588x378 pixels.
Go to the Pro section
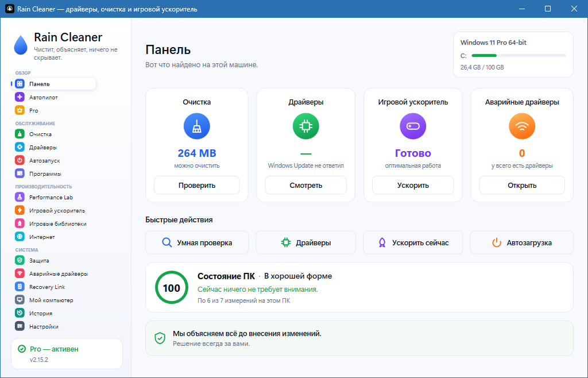[x=54, y=110]
